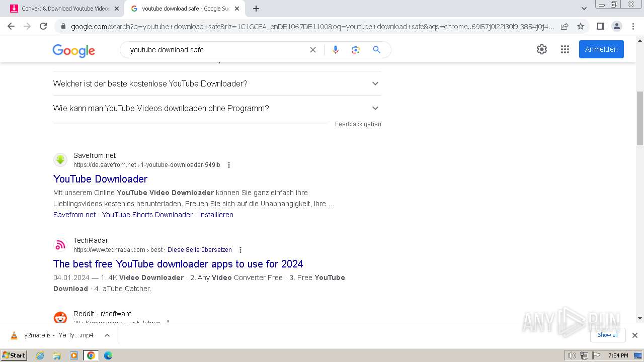Click the address bar URL
The width and height of the screenshot is (644, 362).
pos(312,26)
